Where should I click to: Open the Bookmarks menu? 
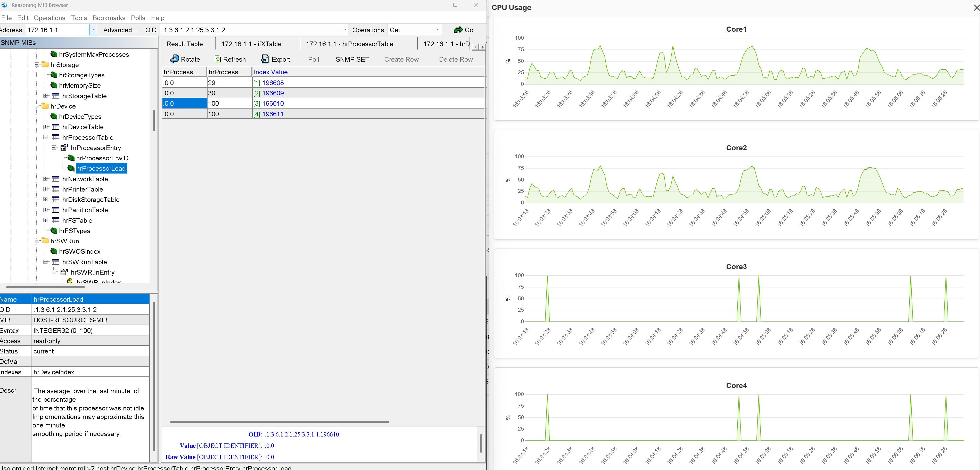click(109, 18)
